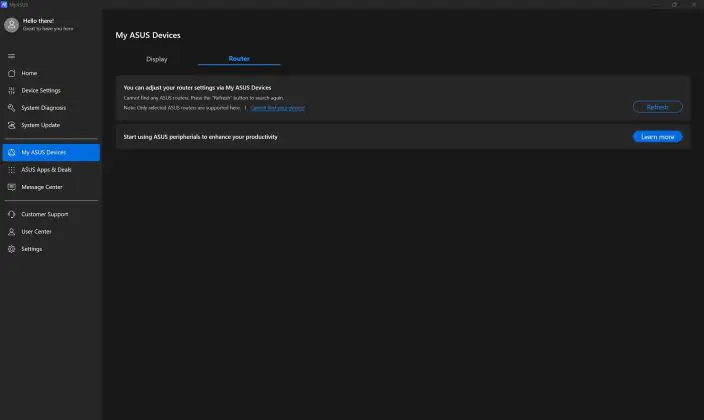Click the Customer Support headset icon

pyautogui.click(x=12, y=215)
